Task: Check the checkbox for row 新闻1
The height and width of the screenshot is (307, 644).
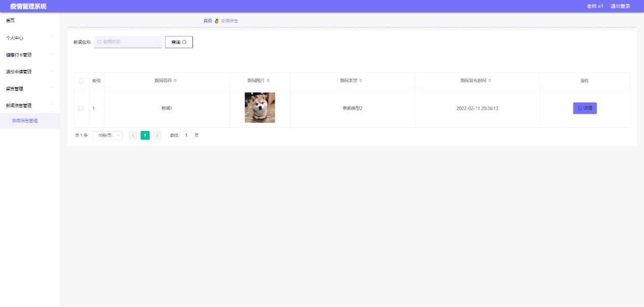Action: coord(81,108)
